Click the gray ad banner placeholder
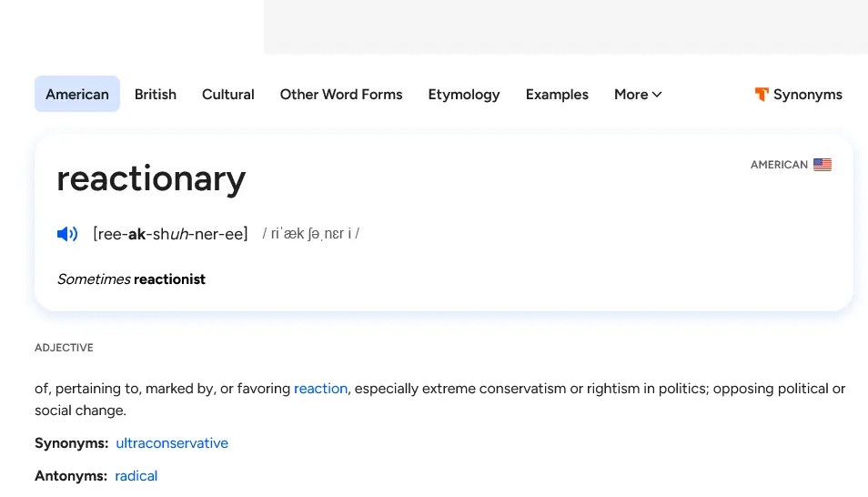 point(564,27)
